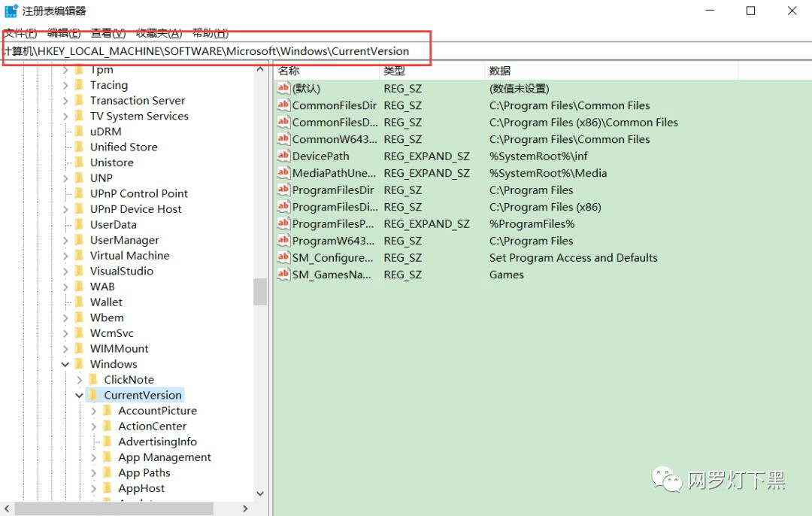
Task: Select the UserManager key
Action: click(124, 241)
